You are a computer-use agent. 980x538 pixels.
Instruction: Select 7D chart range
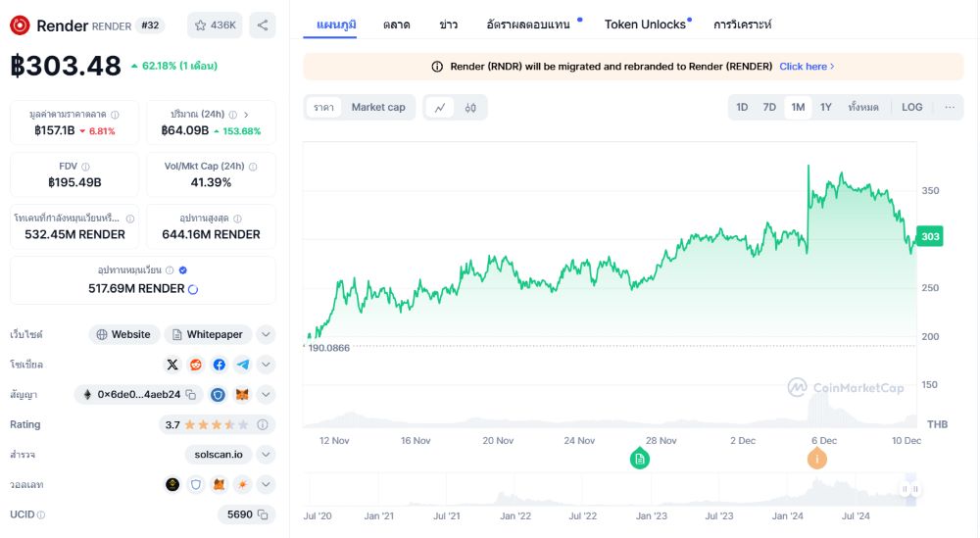[x=769, y=108]
